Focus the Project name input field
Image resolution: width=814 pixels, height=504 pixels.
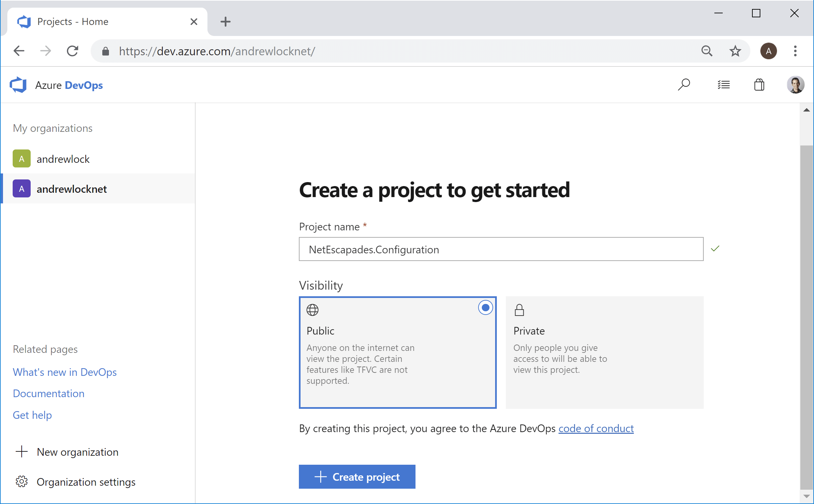pyautogui.click(x=501, y=249)
